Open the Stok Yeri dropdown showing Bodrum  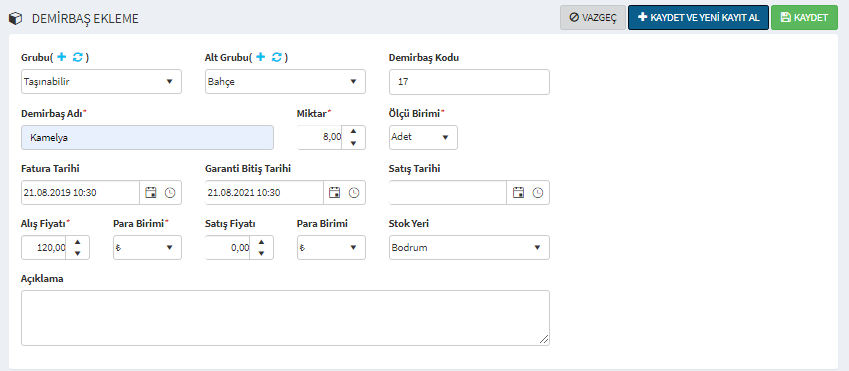[x=469, y=247]
